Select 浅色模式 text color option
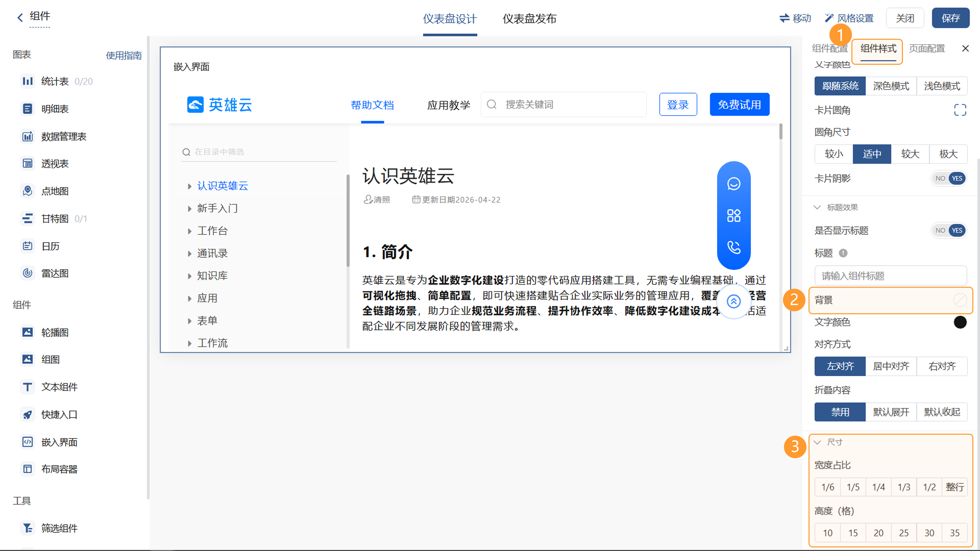The image size is (980, 551). (x=942, y=86)
